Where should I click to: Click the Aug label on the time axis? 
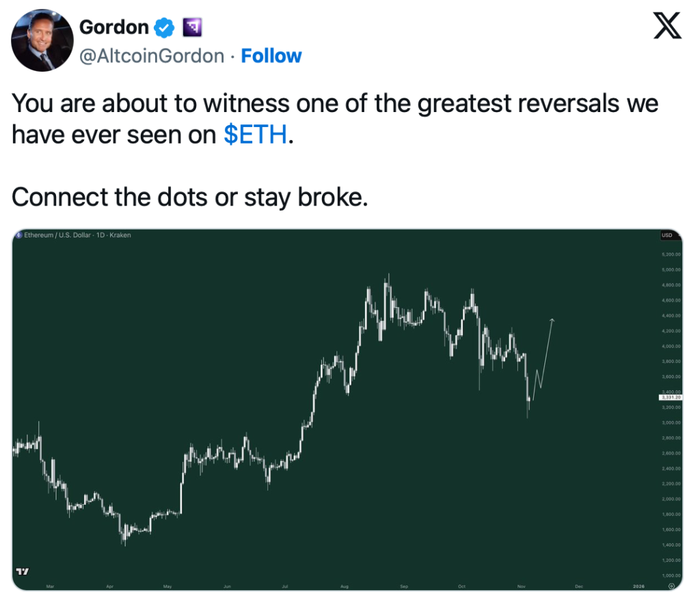[x=345, y=586]
